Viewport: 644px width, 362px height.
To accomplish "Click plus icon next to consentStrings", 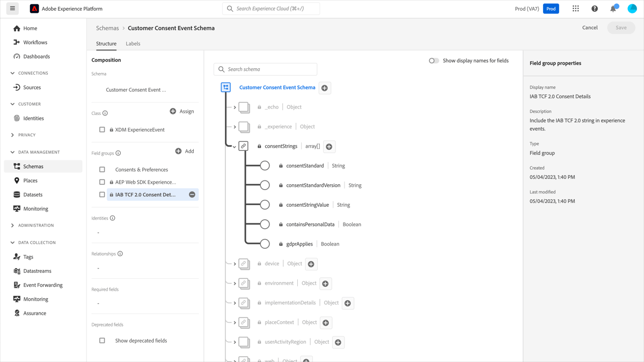I will 330,146.
